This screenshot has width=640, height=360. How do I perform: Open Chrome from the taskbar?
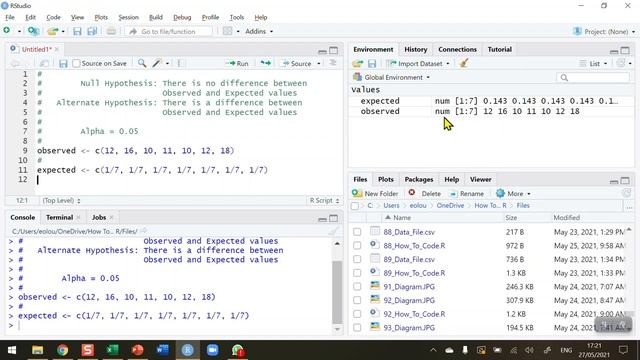(x=62, y=350)
